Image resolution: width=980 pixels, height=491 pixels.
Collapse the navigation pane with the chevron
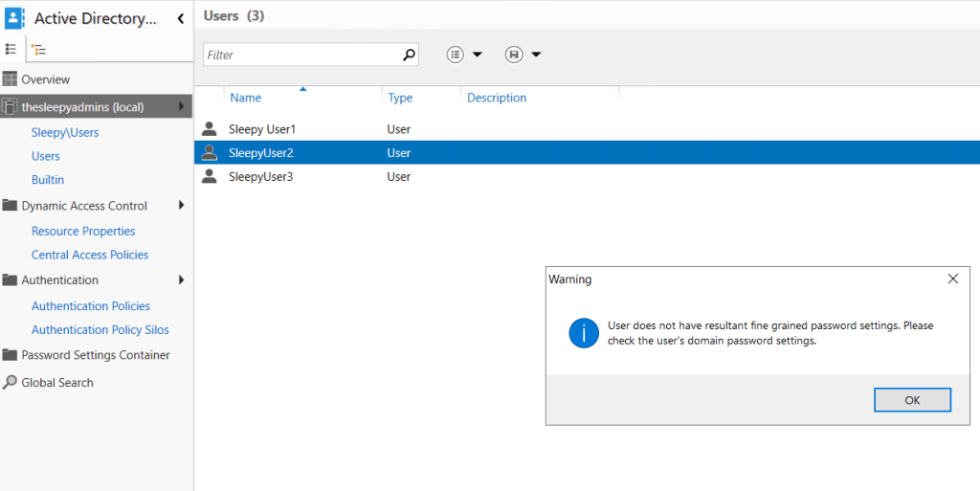point(181,18)
